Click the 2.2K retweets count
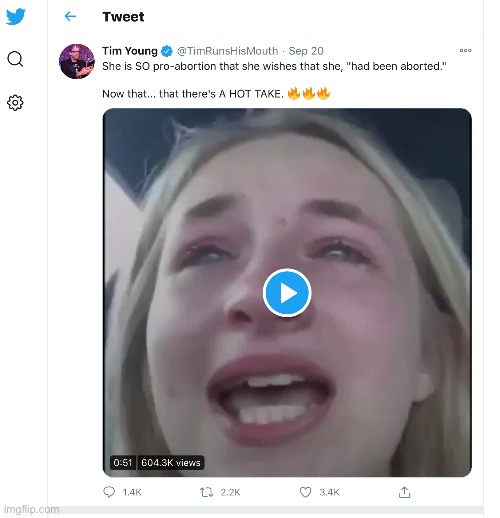 [x=230, y=492]
